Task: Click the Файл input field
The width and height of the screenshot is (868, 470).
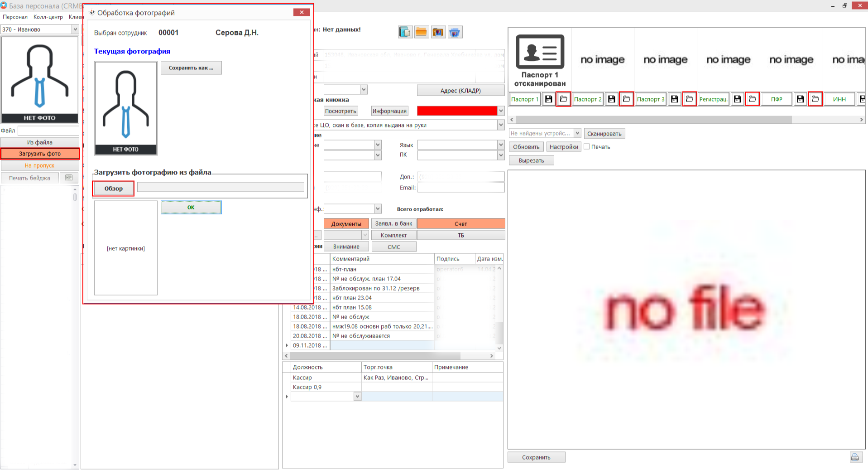Action: pos(48,131)
